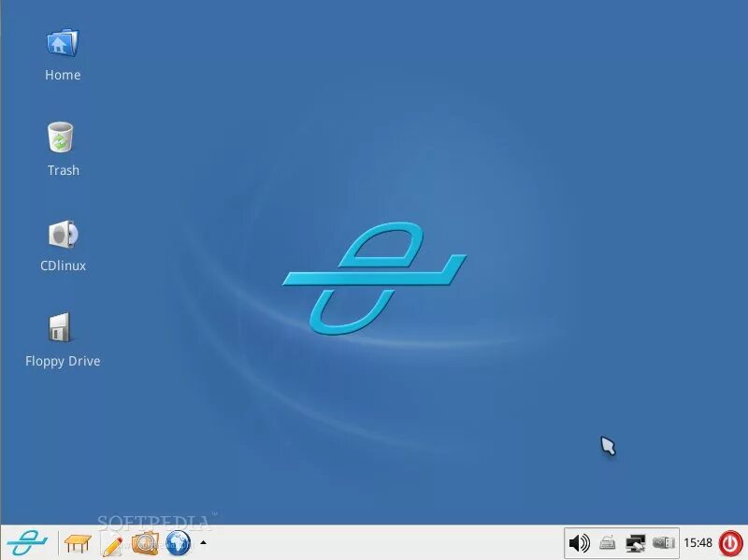Open the Trash desktop icon

[61, 137]
